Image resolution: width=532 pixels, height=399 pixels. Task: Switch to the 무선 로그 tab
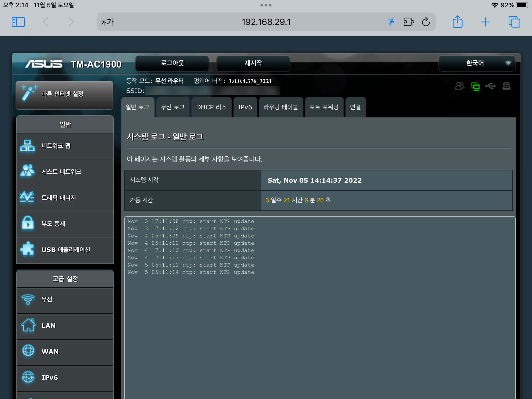172,107
